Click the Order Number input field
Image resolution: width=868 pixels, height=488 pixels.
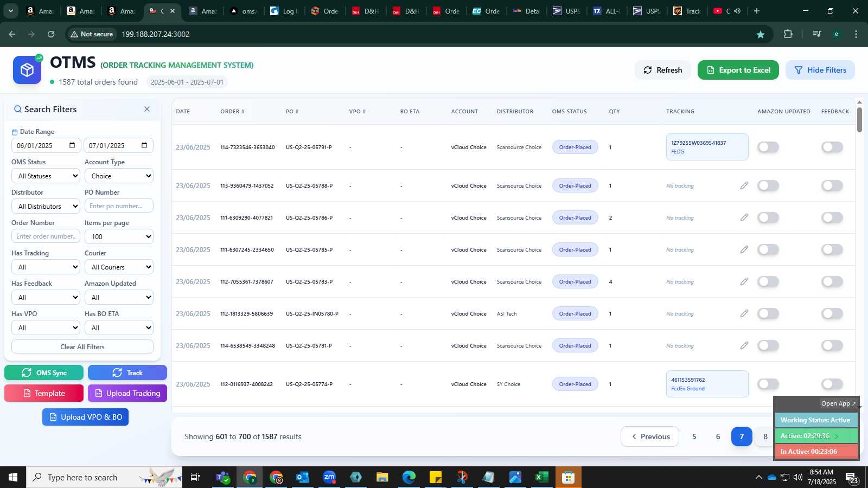point(46,236)
